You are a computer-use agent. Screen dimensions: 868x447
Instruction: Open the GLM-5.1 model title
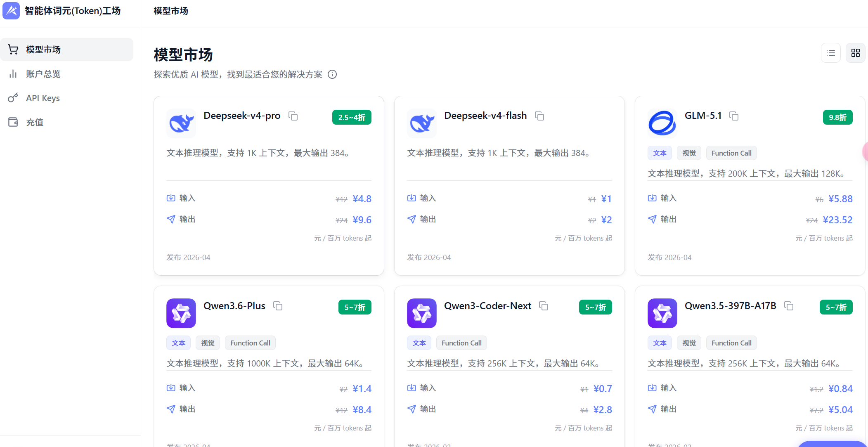click(x=703, y=116)
